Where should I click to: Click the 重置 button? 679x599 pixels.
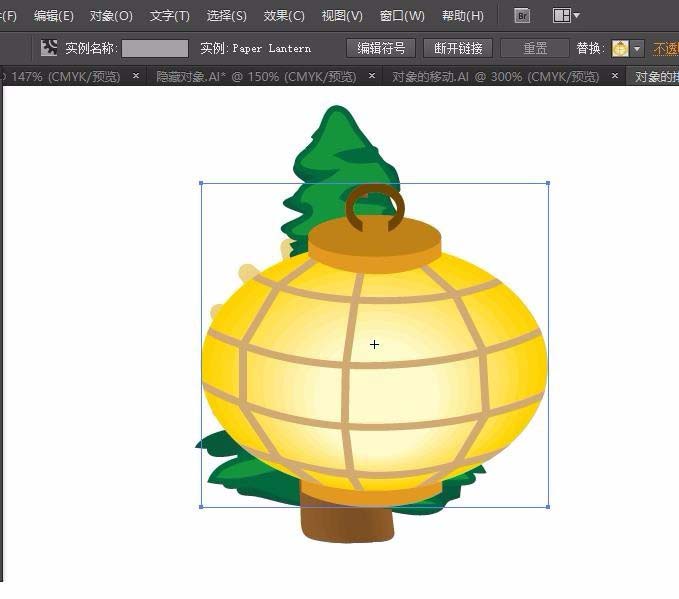click(x=535, y=48)
